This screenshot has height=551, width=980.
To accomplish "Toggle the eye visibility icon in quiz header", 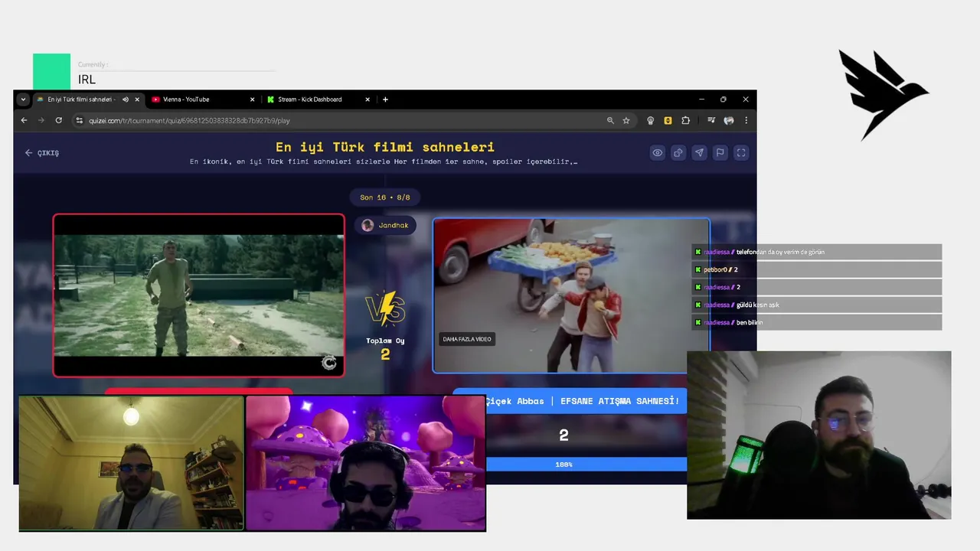I will point(658,153).
